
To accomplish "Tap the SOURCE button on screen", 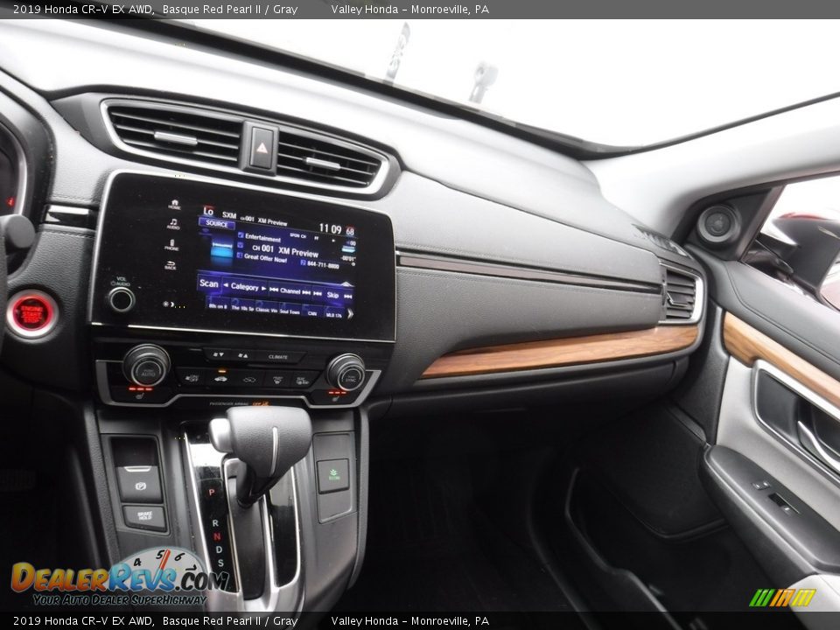I will [217, 225].
